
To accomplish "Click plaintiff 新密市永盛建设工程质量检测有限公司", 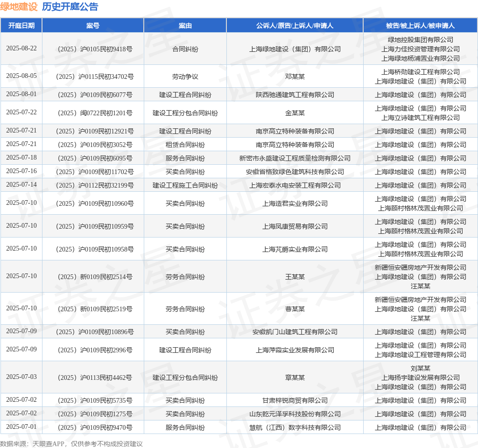I will click(x=295, y=159).
